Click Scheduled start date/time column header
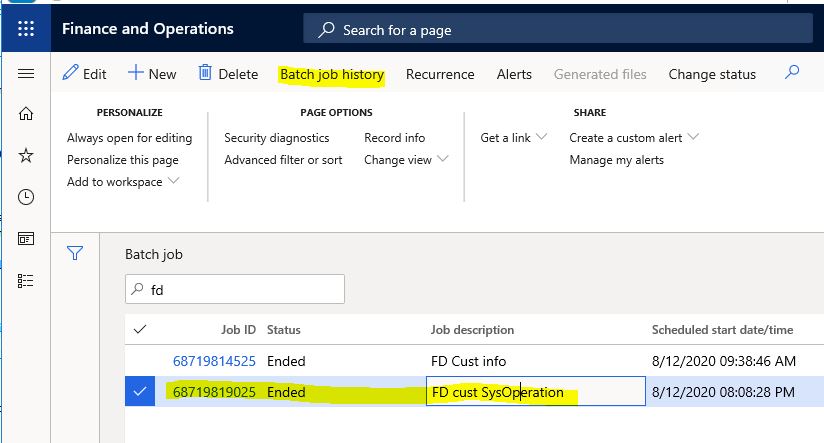Image resolution: width=824 pixels, height=443 pixels. [723, 329]
